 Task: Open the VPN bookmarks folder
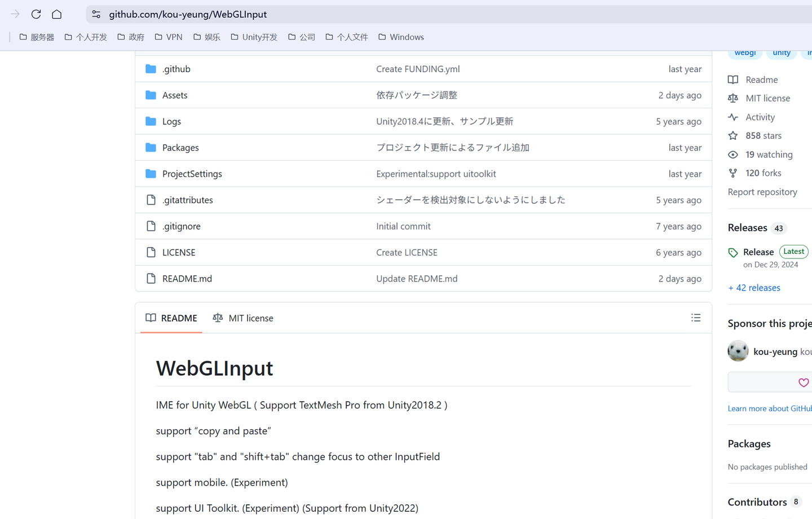pos(169,37)
